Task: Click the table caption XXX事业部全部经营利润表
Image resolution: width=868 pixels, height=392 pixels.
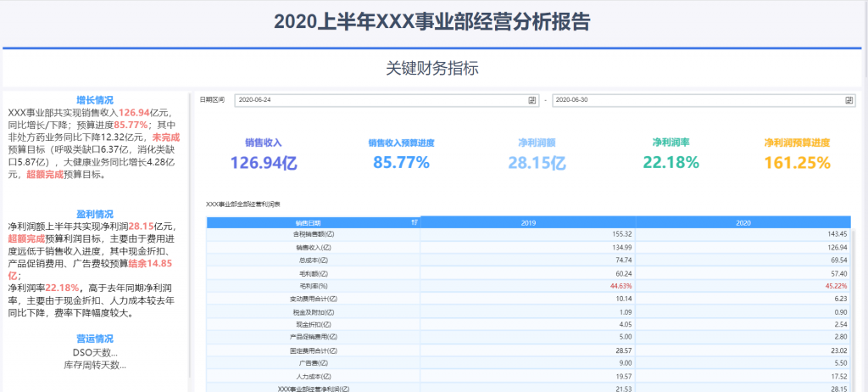Action: 243,204
